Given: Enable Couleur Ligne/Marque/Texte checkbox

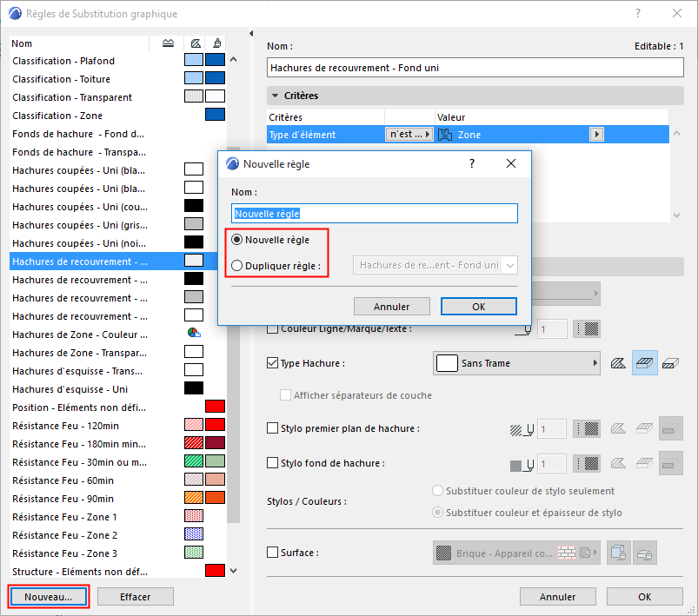Looking at the screenshot, I should click(x=272, y=329).
